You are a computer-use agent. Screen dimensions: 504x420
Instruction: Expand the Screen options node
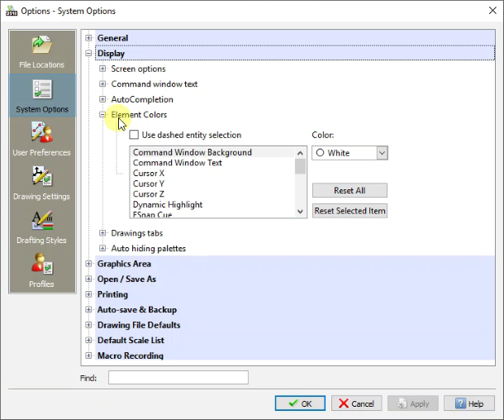[102, 69]
